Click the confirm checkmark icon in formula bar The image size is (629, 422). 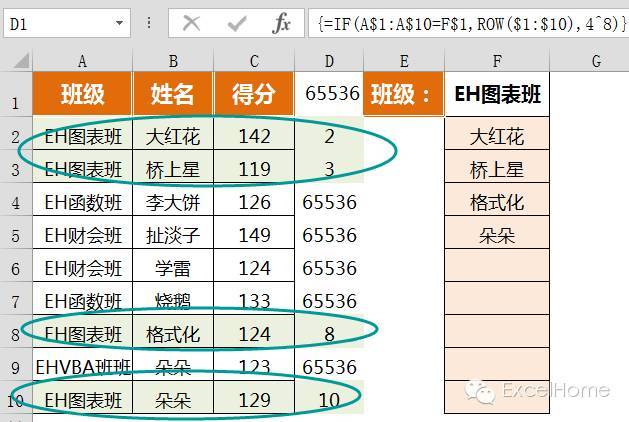point(237,23)
